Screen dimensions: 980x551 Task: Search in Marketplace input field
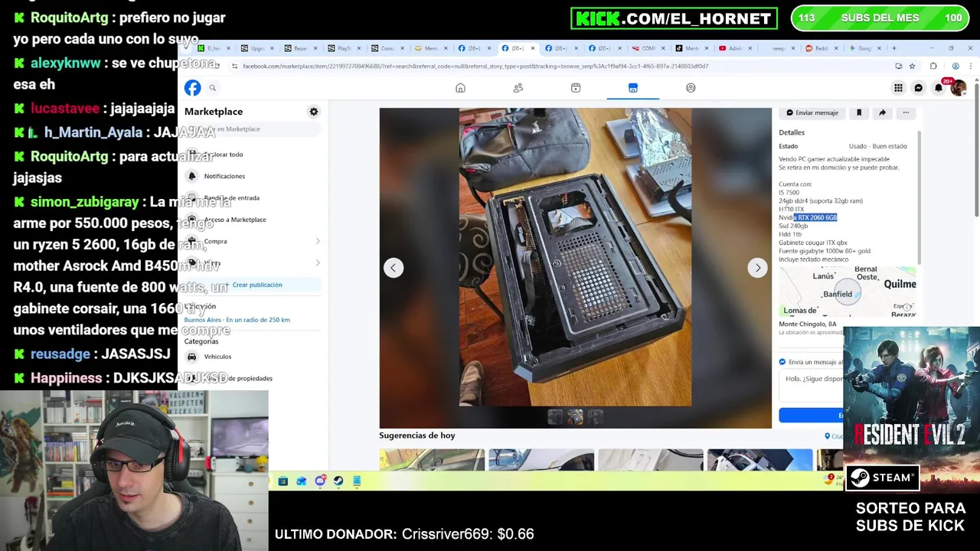pyautogui.click(x=252, y=129)
